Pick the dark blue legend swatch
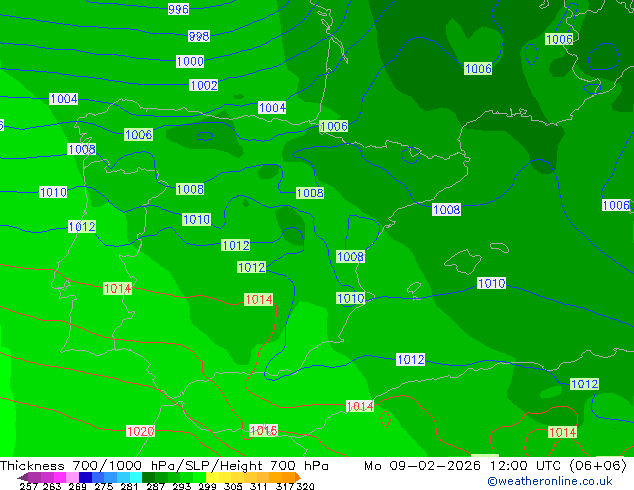This screenshot has height=490, width=634. click(85, 477)
